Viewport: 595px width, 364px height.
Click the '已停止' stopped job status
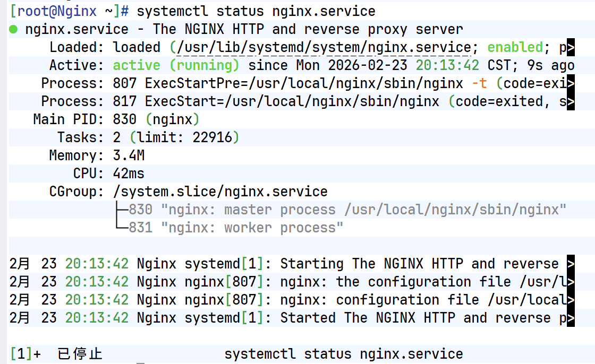click(x=80, y=354)
